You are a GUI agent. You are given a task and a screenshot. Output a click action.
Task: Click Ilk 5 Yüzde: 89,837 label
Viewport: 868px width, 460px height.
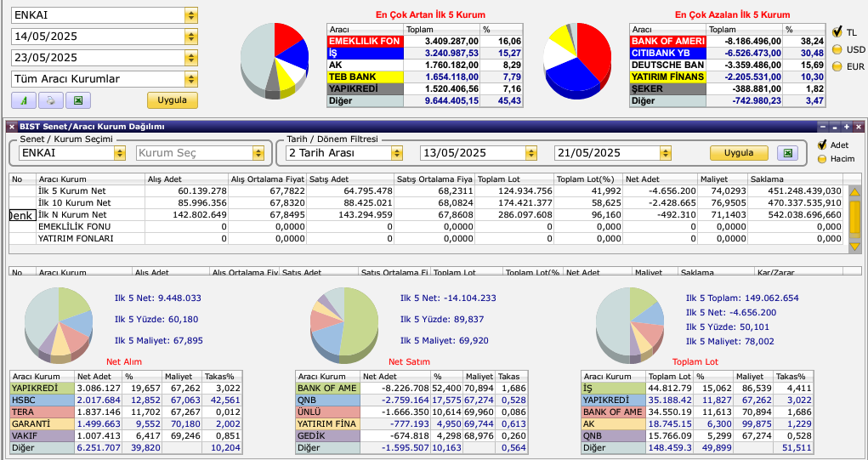click(x=443, y=320)
